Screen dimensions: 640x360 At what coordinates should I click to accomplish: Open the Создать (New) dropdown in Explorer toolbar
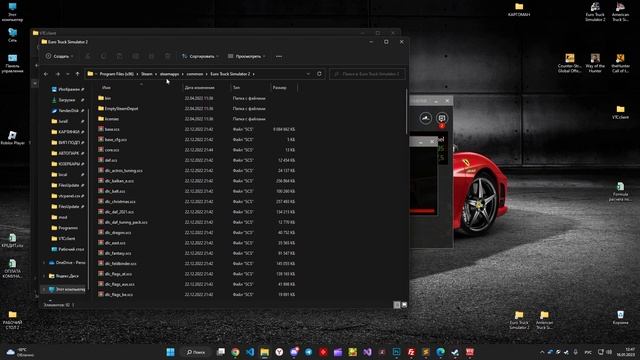60,56
